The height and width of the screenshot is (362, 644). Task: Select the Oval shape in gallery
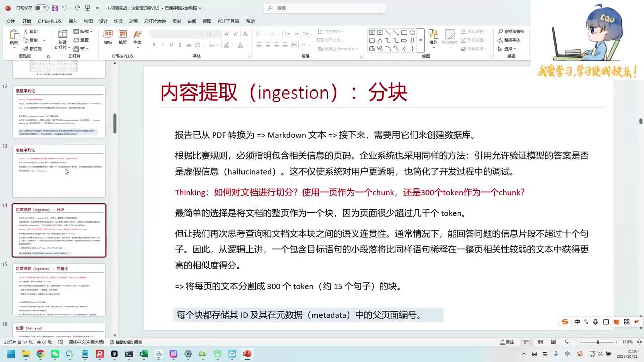click(412, 32)
